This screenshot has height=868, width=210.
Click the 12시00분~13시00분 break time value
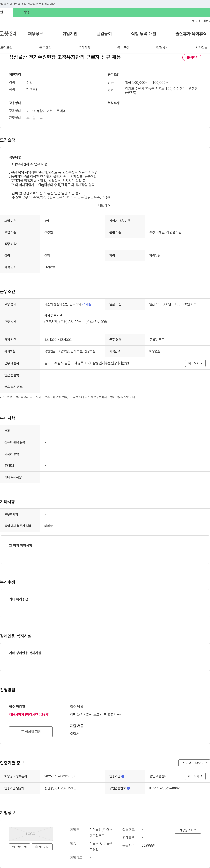(58, 340)
